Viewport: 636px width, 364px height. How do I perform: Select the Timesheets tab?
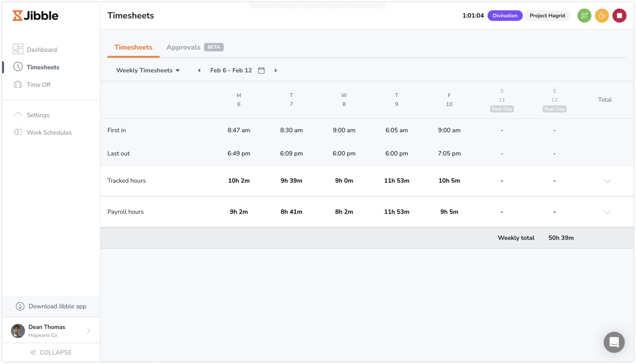(133, 47)
